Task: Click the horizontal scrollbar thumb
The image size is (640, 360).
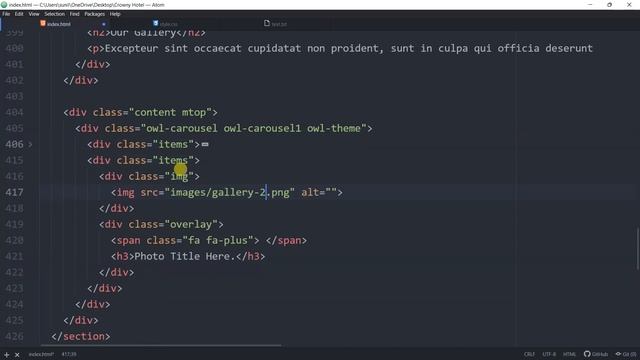Action: click(161, 345)
